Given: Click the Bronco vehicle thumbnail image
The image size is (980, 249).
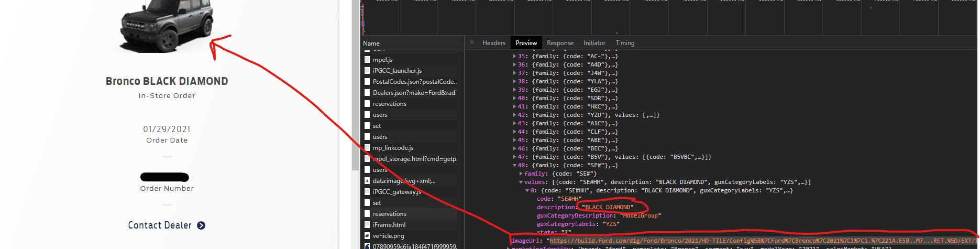Looking at the screenshot, I should (x=167, y=25).
